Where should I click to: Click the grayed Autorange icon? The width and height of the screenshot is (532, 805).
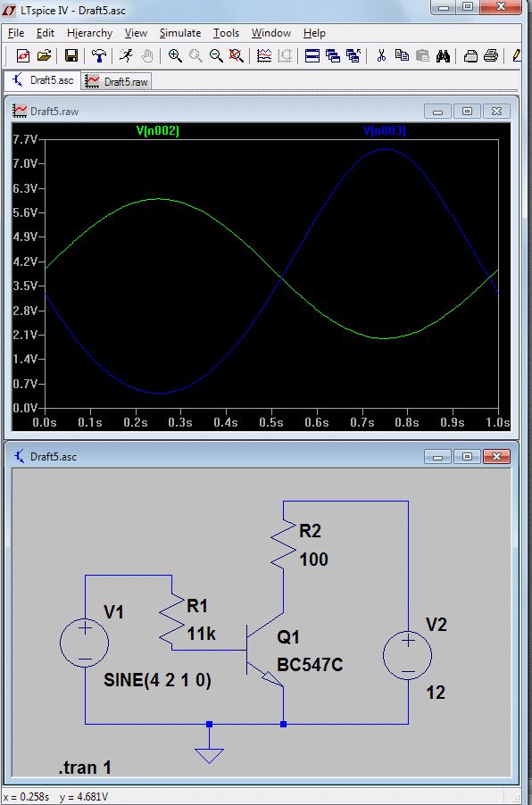pyautogui.click(x=285, y=55)
